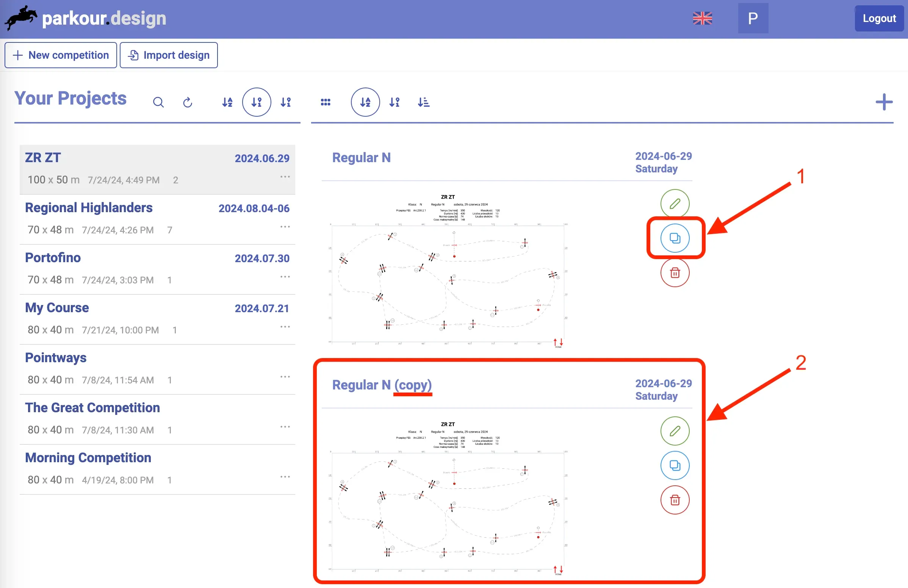Click the edit pencil for Regular N (copy)

click(x=675, y=431)
